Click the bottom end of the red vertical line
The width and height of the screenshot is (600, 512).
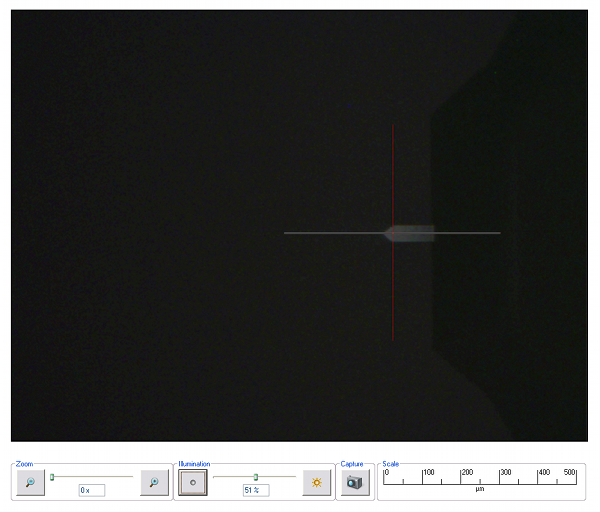point(392,340)
